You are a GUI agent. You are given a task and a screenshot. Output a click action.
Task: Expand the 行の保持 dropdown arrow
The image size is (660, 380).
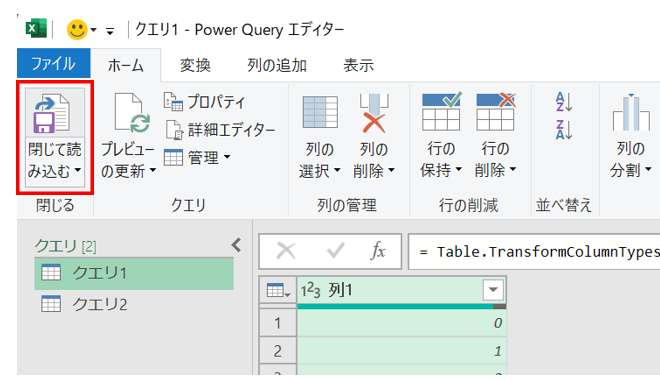[458, 169]
